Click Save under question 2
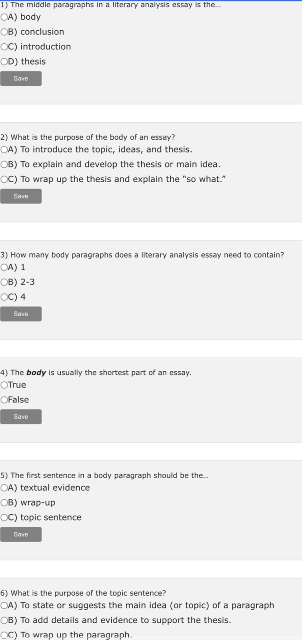 click(21, 196)
